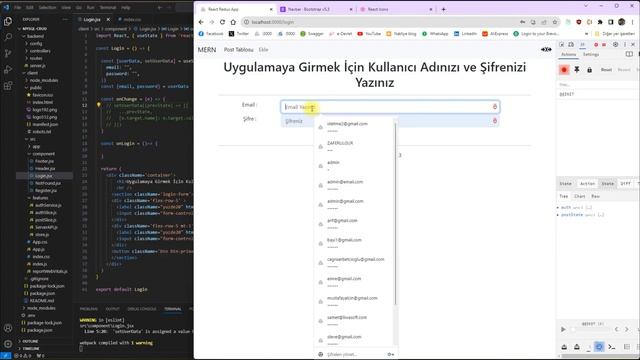The image size is (640, 360).
Task: Toggle Redux DevTools record button
Action: point(564,70)
